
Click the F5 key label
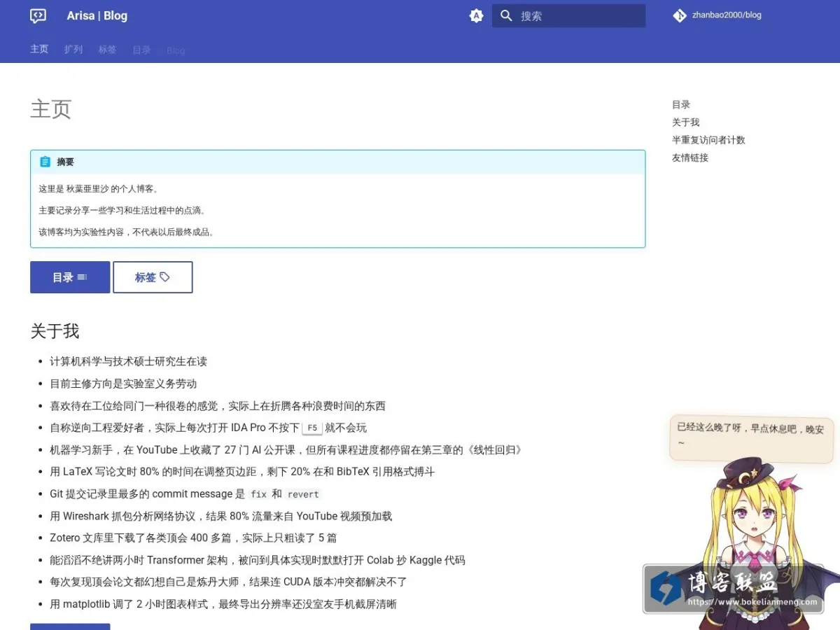click(312, 428)
